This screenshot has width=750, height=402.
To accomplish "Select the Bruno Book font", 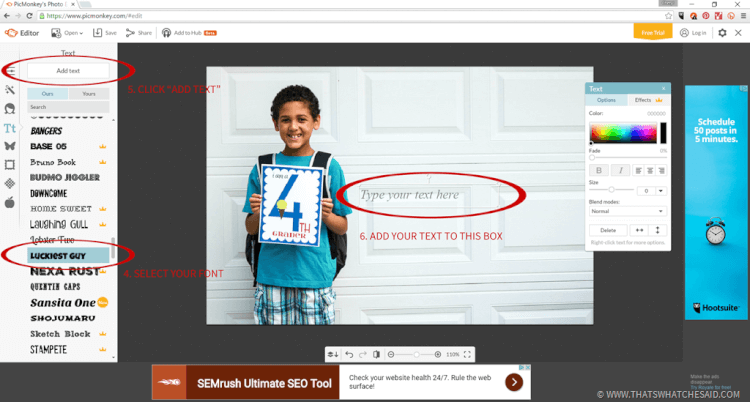I will [53, 162].
